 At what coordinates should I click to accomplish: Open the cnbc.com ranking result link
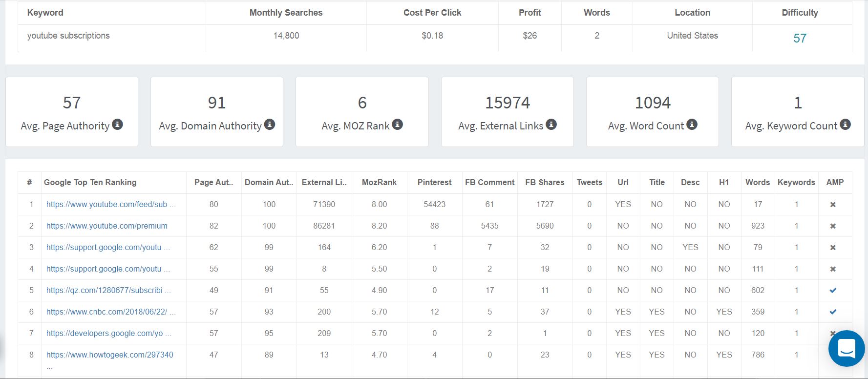tap(106, 312)
